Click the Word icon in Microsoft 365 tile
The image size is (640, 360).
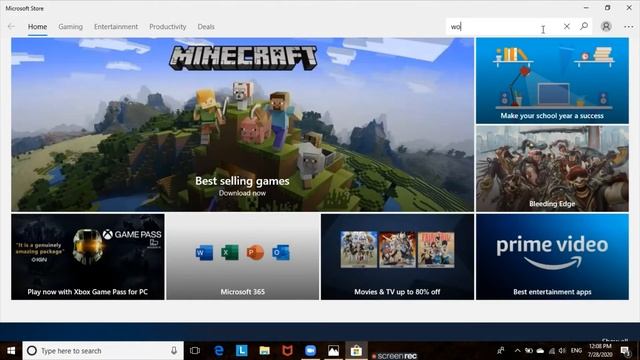tap(204, 253)
